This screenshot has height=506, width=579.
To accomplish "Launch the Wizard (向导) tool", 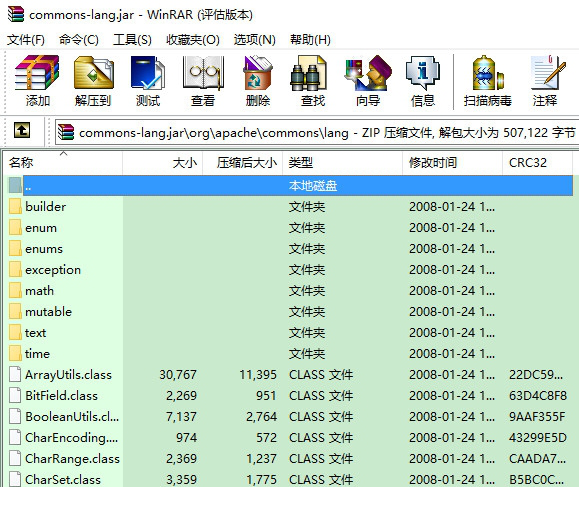I will click(x=368, y=73).
